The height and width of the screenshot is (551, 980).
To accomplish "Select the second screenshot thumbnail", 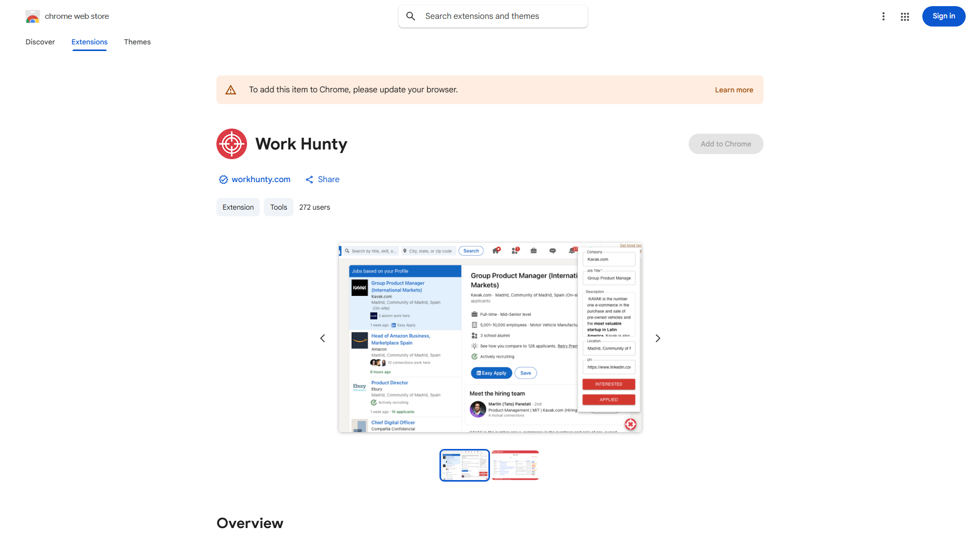I will click(x=515, y=465).
